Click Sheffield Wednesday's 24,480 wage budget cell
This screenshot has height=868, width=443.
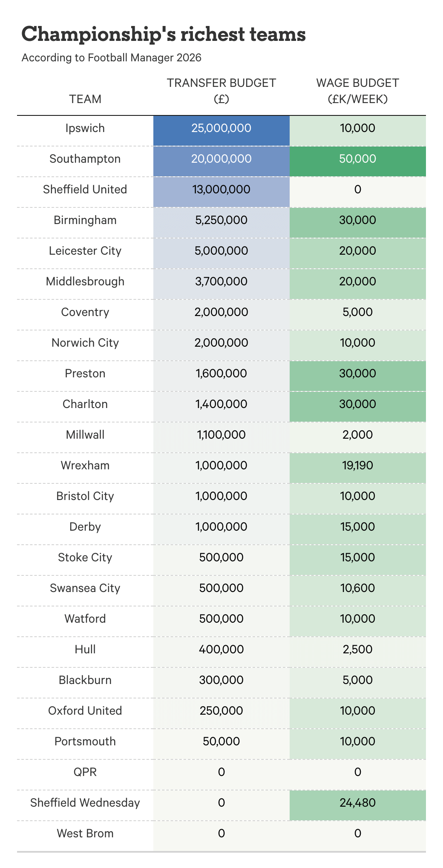357,803
